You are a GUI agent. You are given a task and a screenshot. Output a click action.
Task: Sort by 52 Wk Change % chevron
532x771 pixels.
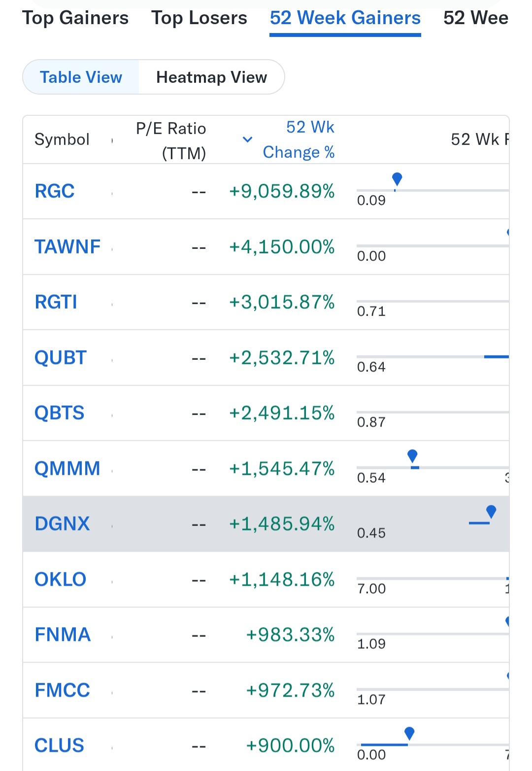coord(248,140)
